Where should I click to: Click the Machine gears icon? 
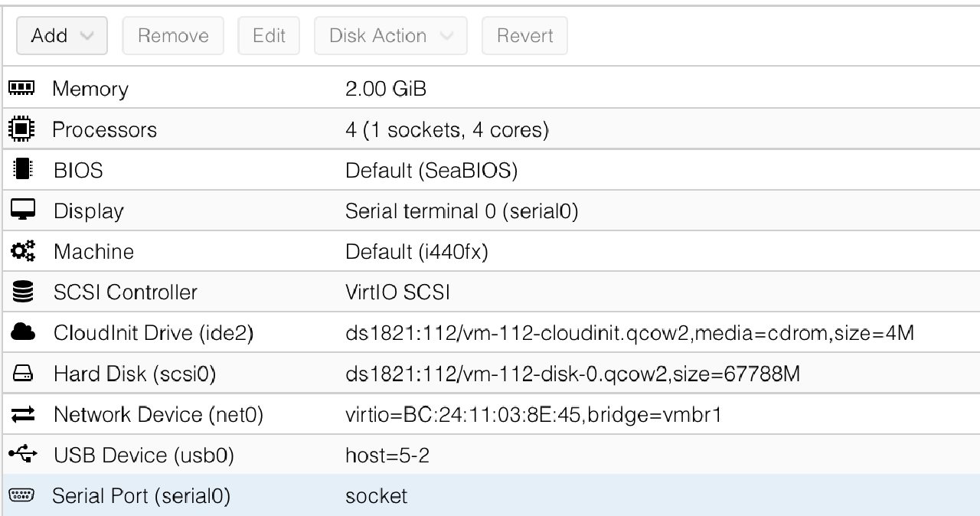click(22, 251)
